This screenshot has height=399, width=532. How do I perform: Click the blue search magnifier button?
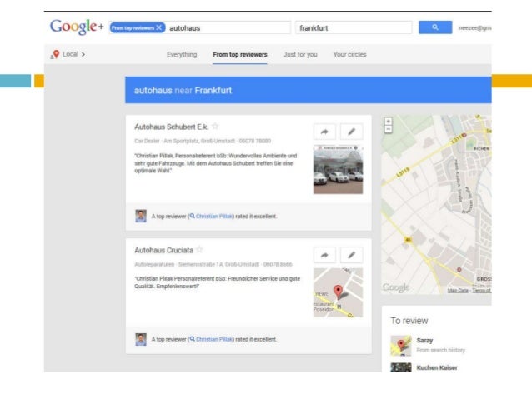435,27
